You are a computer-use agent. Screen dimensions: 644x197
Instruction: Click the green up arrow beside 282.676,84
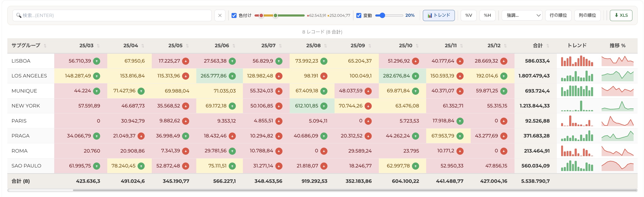416,76
